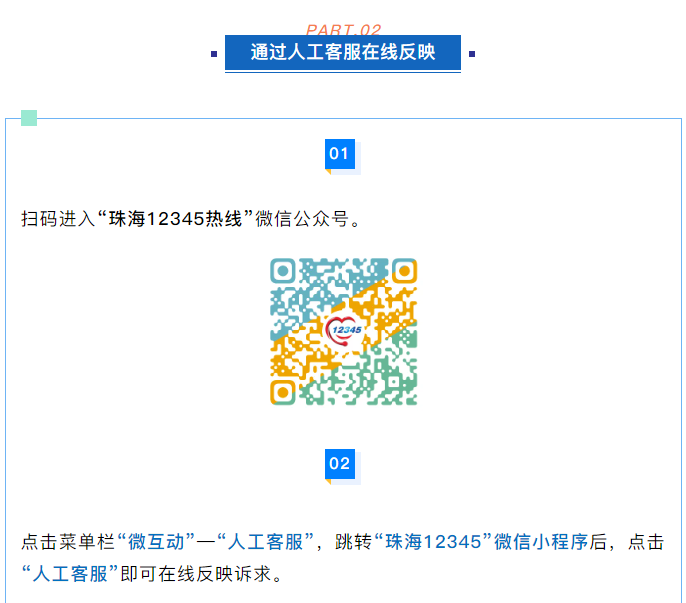Click the small square right of header banner
This screenshot has height=603, width=686.
(x=471, y=54)
